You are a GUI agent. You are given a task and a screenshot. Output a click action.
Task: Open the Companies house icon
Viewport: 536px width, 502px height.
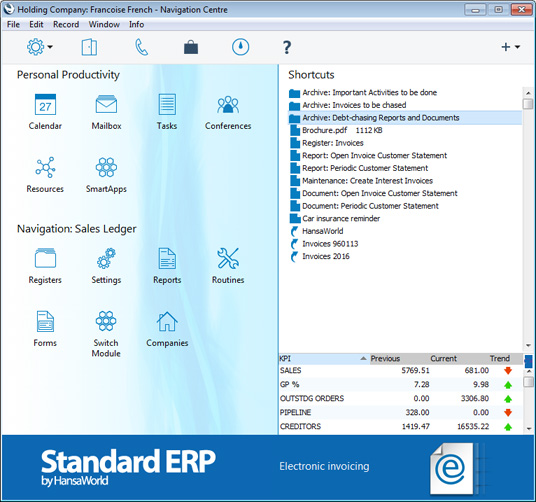tap(167, 321)
